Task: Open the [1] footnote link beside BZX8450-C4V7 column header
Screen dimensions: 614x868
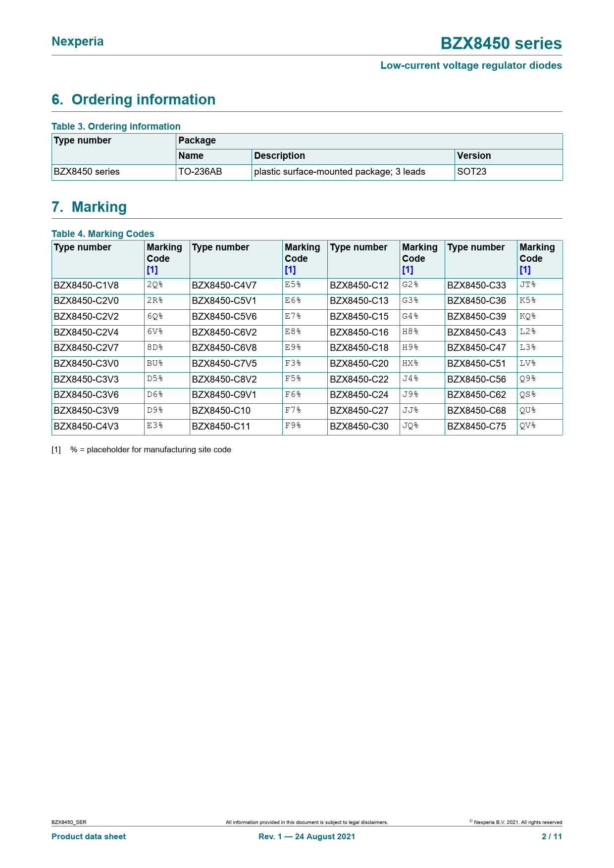Action: 290,270
